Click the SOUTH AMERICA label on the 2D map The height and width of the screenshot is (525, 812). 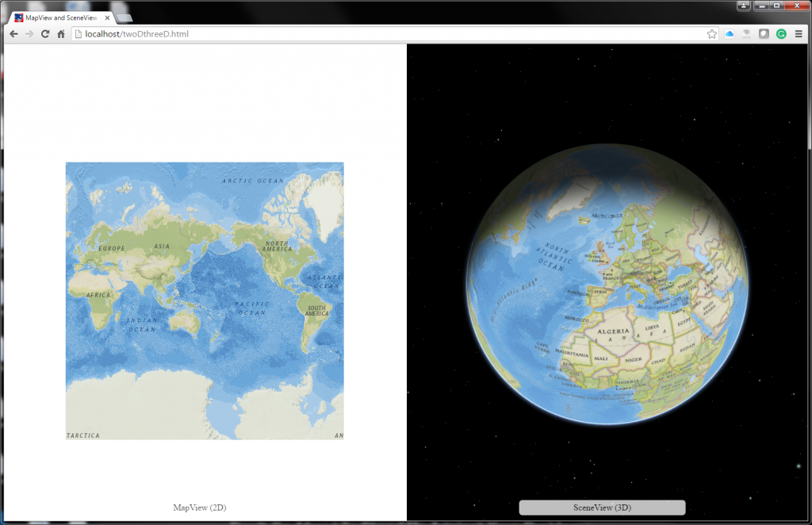pos(316,311)
